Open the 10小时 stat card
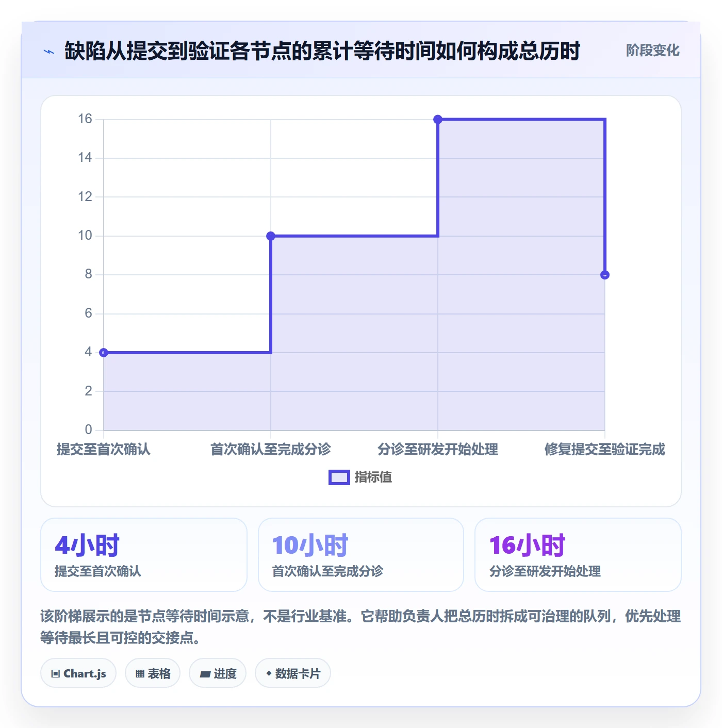The height and width of the screenshot is (728, 722). coord(361,555)
